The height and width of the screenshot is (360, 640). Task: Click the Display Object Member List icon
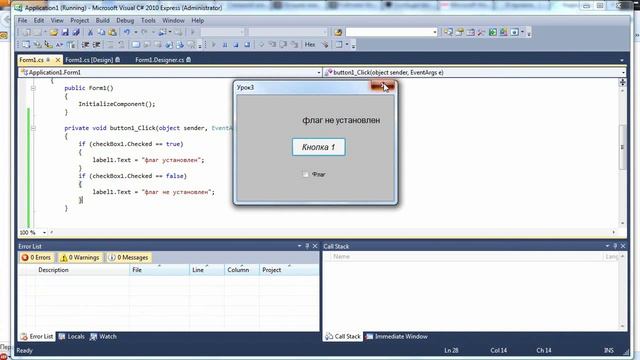(x=26, y=45)
